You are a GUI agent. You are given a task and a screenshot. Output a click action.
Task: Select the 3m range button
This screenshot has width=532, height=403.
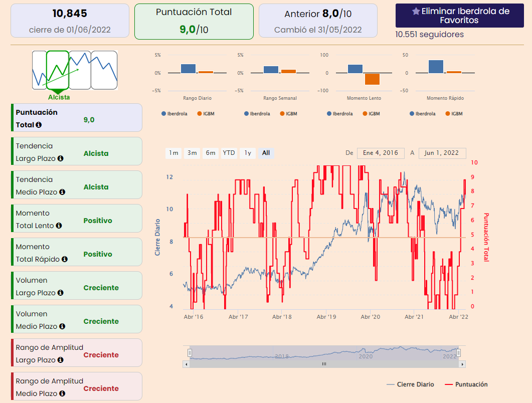[x=192, y=153]
